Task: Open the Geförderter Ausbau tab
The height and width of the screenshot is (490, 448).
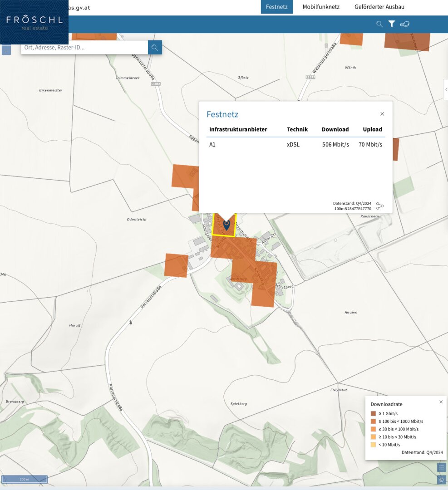Action: (379, 7)
